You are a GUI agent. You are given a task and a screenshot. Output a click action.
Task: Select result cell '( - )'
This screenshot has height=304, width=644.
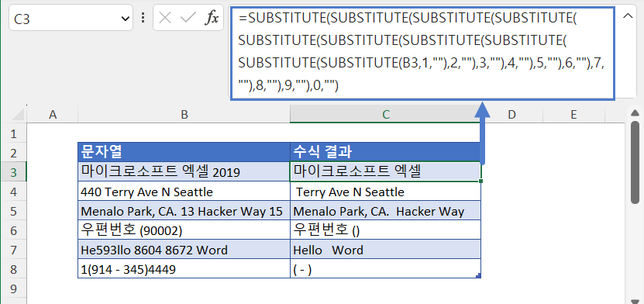pyautogui.click(x=386, y=268)
